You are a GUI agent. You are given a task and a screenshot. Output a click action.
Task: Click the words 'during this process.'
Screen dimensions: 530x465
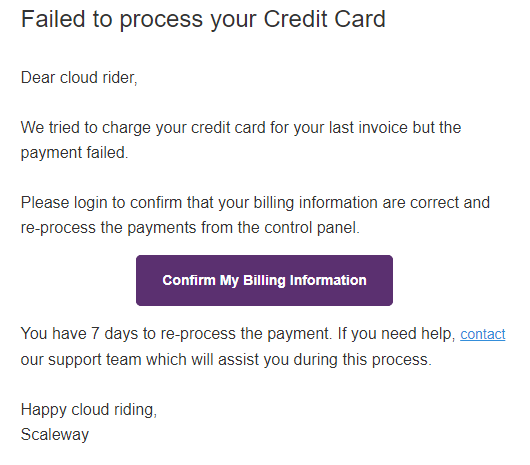pos(362,360)
